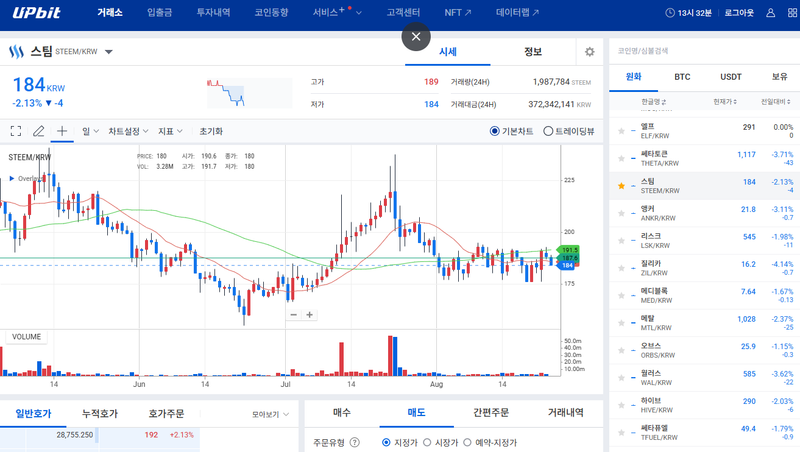Sort coin list by 한글명
This screenshot has width=800, height=452.
654,102
